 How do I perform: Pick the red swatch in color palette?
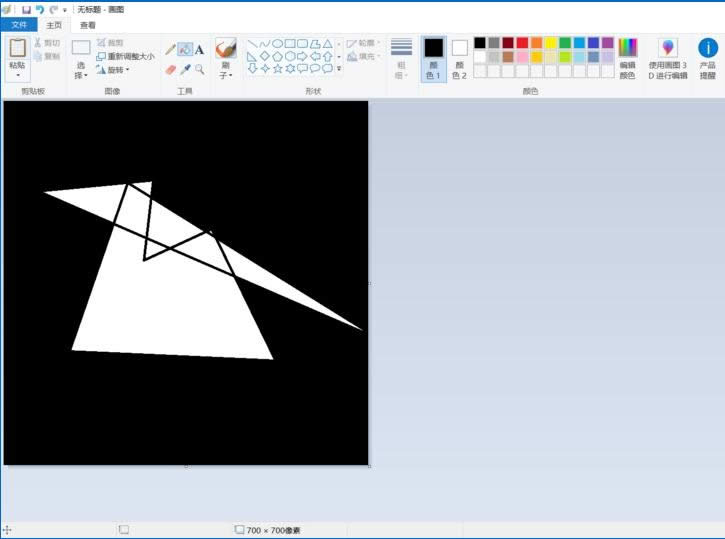pyautogui.click(x=522, y=43)
